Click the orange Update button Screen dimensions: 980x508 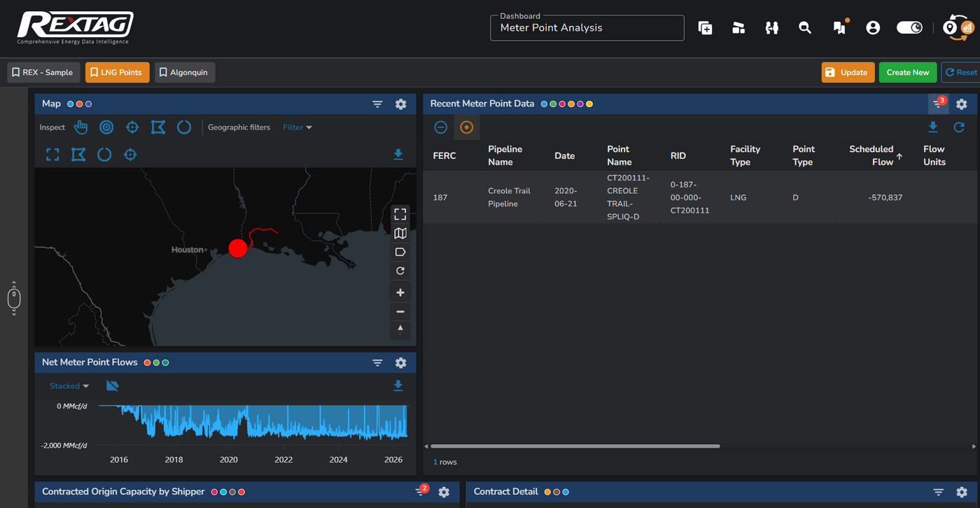tap(848, 72)
